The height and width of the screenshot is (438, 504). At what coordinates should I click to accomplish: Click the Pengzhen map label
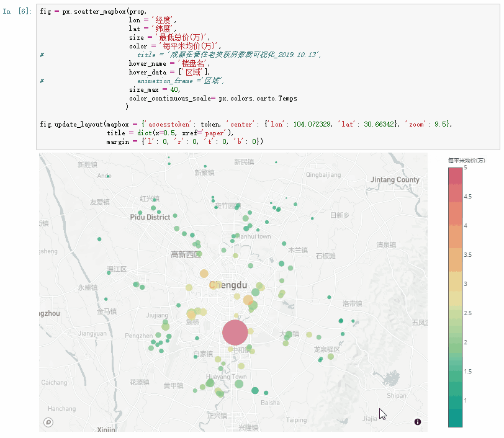pyautogui.click(x=139, y=336)
